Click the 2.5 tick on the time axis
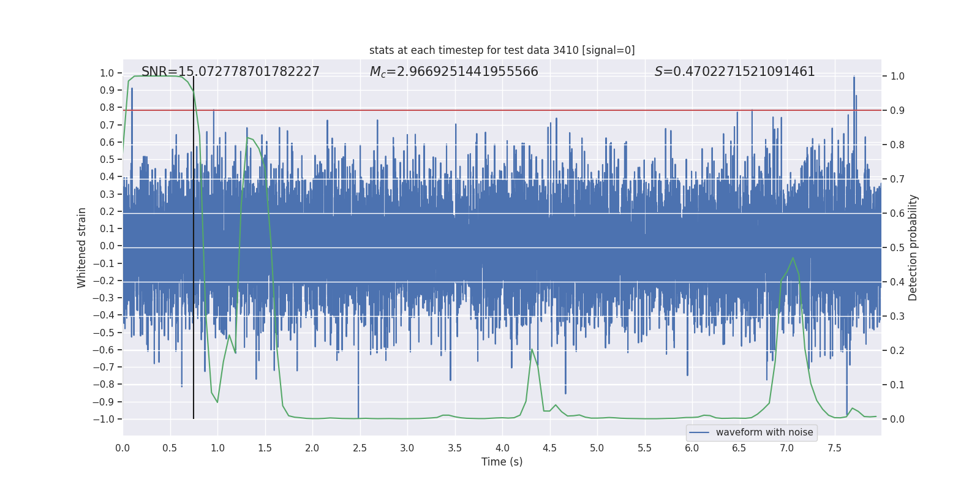The width and height of the screenshot is (980, 490). pos(360,448)
